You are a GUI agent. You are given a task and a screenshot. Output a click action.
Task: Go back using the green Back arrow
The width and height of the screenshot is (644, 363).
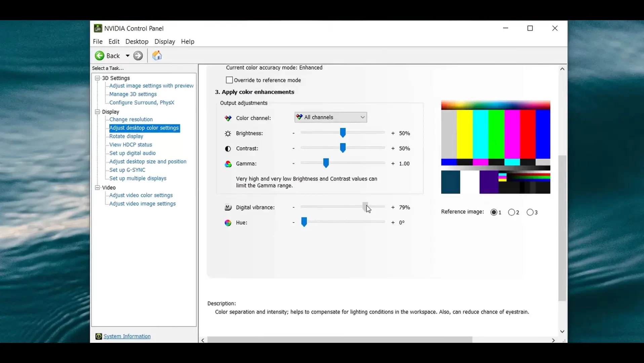click(99, 56)
